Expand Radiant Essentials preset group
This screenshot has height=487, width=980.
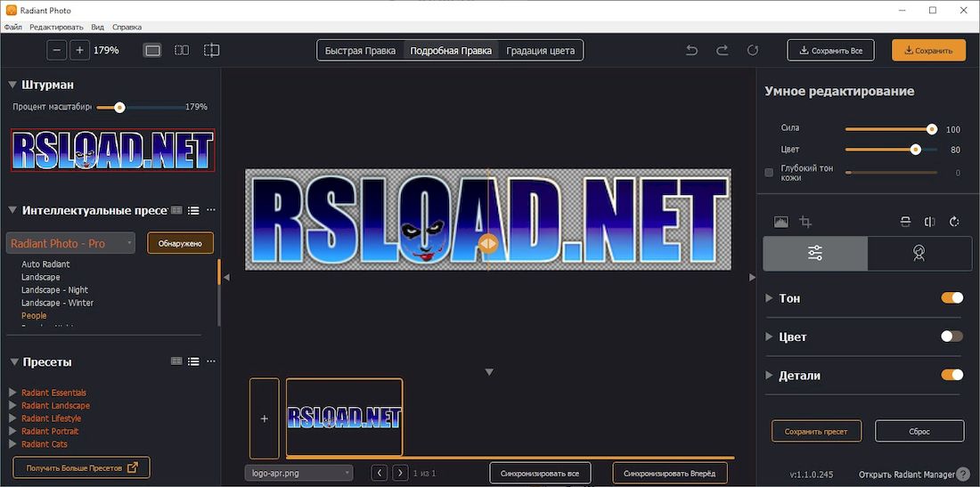[x=12, y=393]
